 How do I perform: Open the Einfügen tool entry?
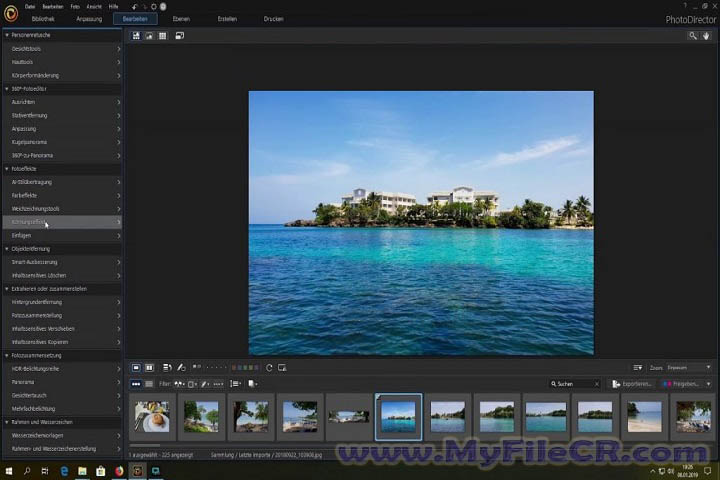coord(62,235)
